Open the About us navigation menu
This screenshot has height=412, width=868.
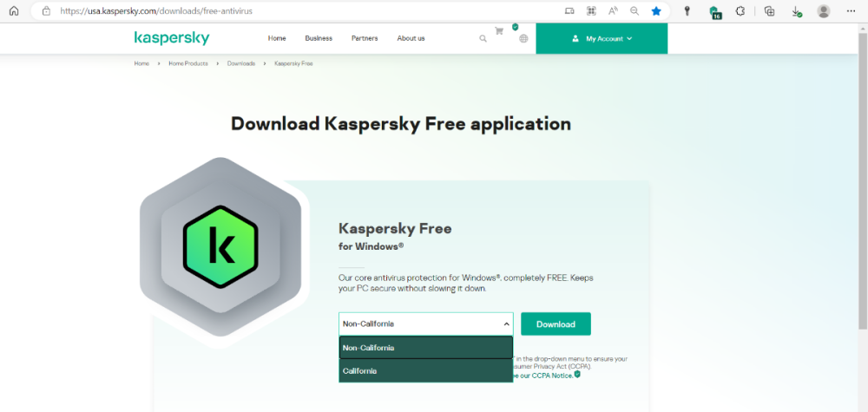pos(411,38)
